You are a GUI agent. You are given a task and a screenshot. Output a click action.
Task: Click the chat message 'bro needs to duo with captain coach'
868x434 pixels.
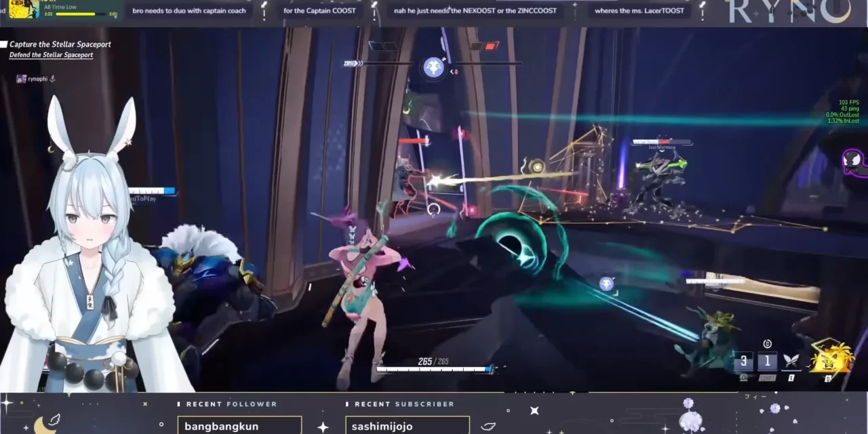click(x=189, y=11)
